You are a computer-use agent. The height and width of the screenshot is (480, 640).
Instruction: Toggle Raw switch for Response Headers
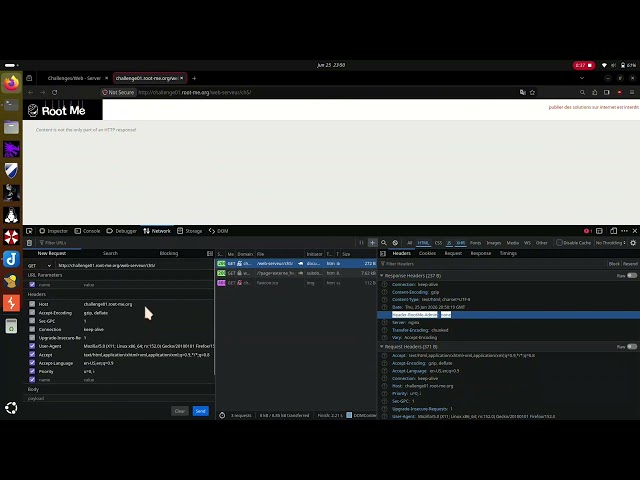pos(632,276)
